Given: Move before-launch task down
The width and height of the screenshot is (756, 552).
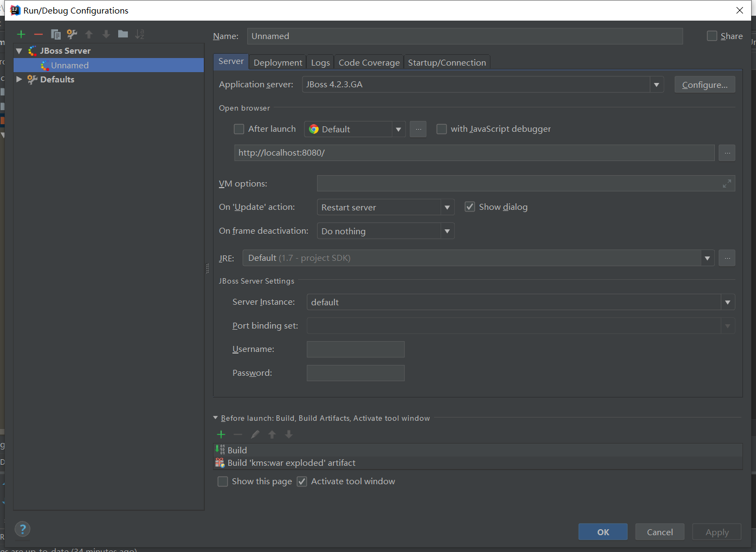Looking at the screenshot, I should pyautogui.click(x=289, y=434).
